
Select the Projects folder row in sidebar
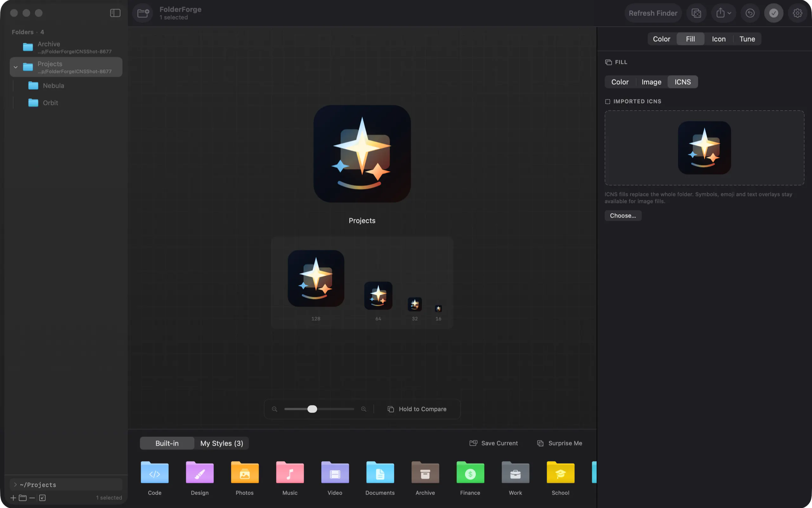[66, 67]
